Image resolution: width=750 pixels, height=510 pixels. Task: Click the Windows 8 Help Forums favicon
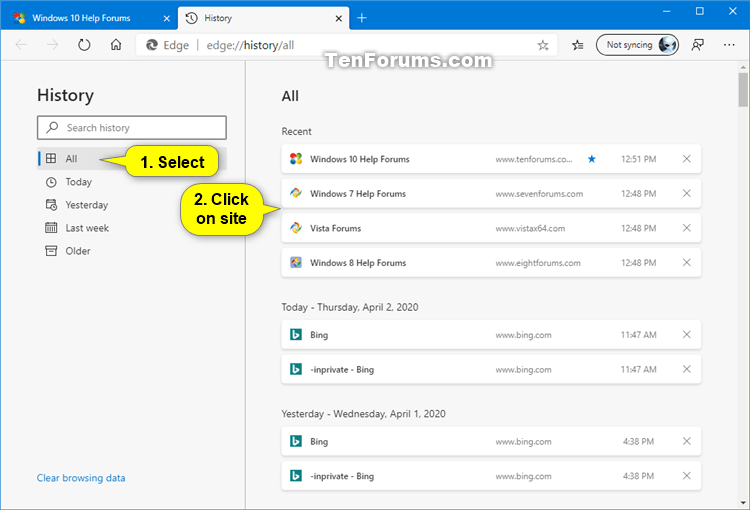[x=296, y=263]
